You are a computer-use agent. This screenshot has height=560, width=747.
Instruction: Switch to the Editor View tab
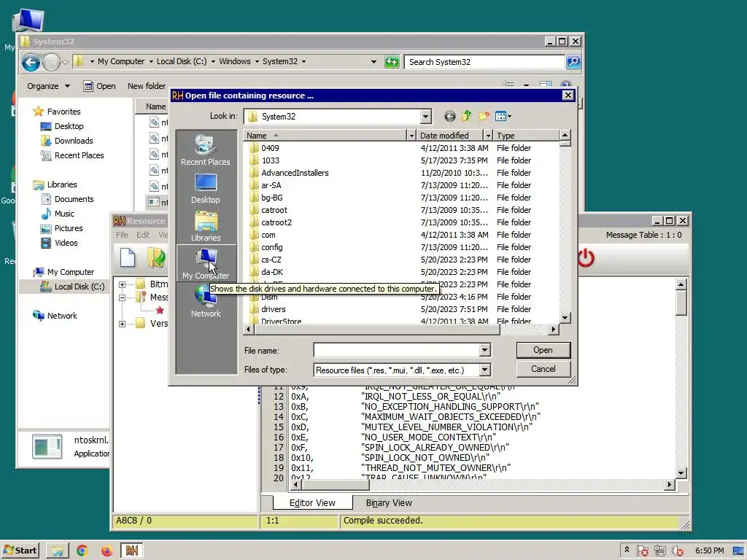pyautogui.click(x=312, y=503)
